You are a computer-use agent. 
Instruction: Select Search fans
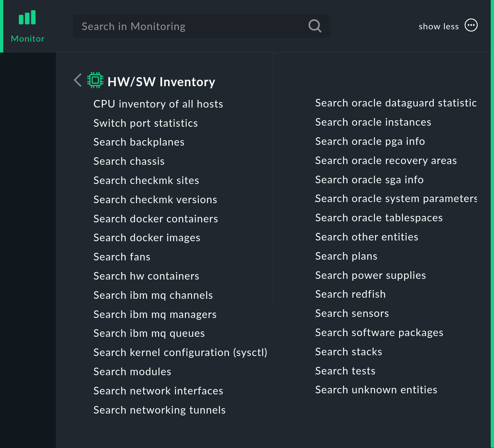122,257
